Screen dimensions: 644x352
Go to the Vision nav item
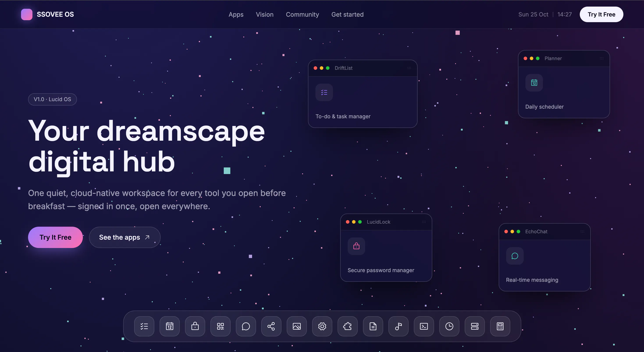pos(265,14)
